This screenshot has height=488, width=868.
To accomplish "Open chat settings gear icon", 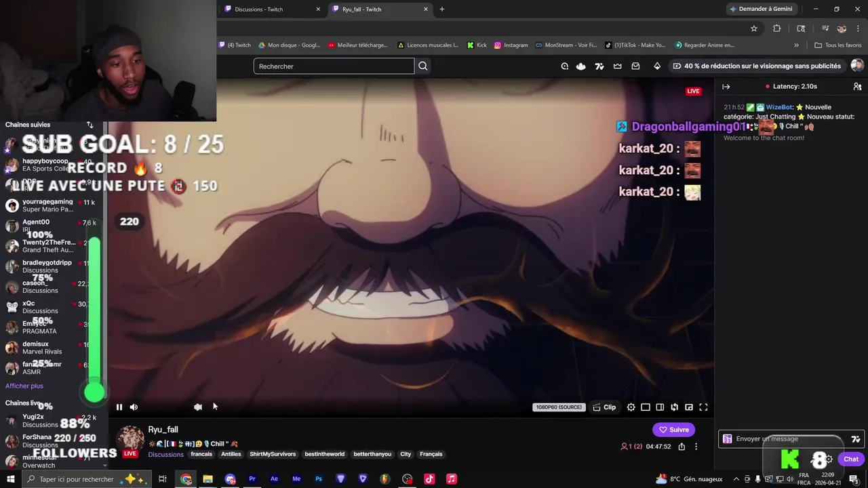I will [x=829, y=460].
